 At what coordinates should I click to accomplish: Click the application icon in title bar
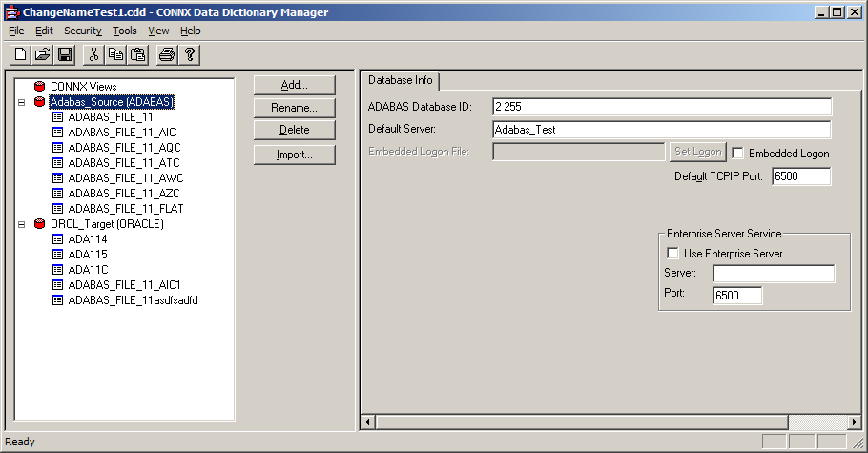point(12,12)
